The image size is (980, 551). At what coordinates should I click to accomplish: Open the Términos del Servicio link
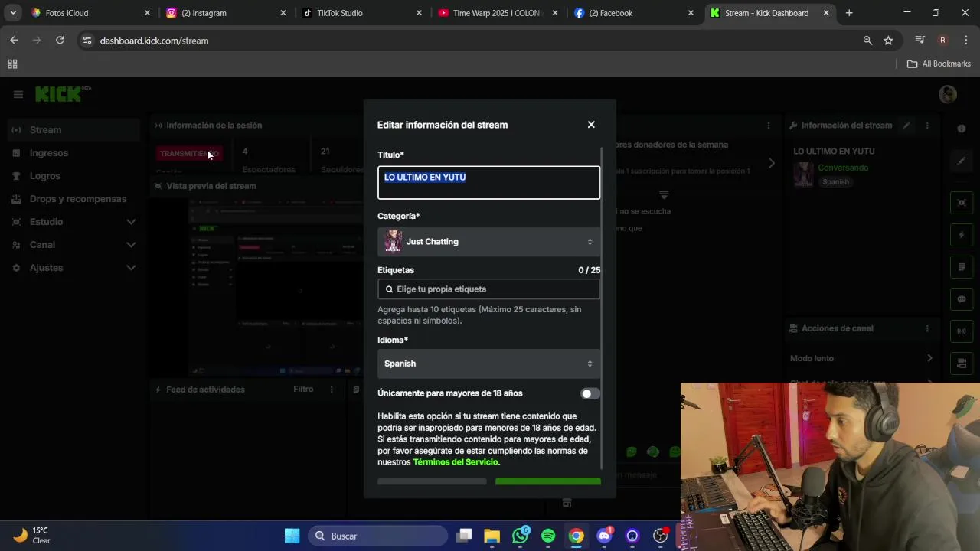point(456,462)
